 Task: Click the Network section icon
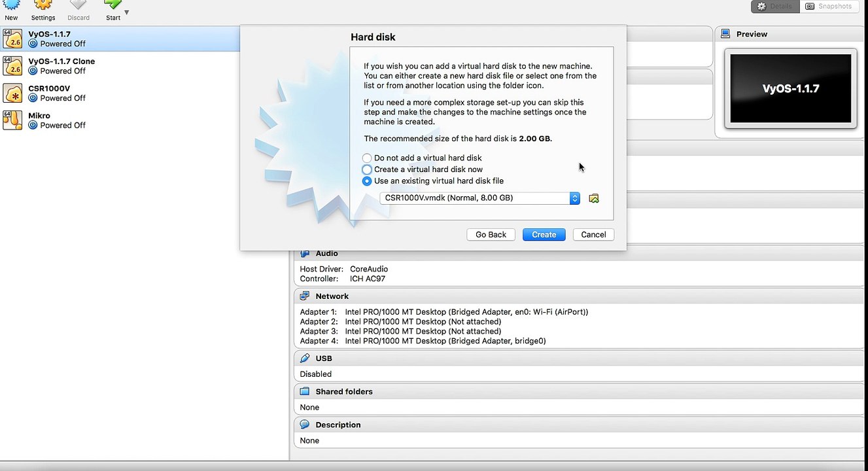pyautogui.click(x=305, y=296)
